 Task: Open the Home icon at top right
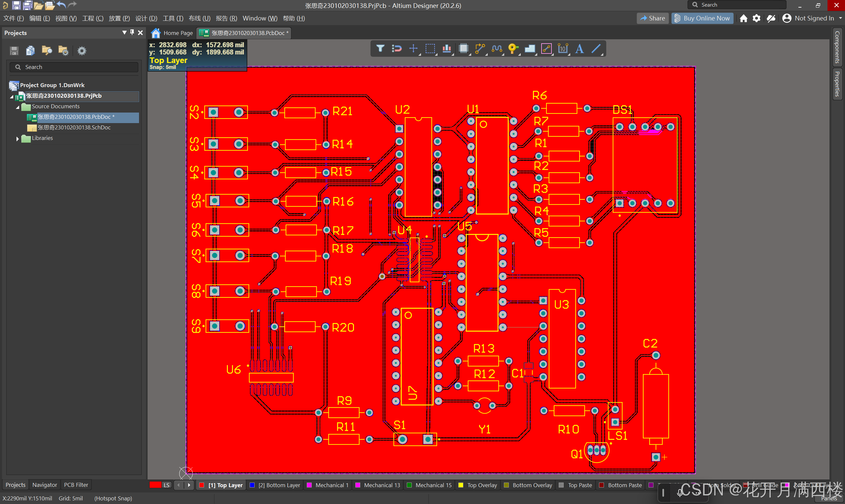743,18
